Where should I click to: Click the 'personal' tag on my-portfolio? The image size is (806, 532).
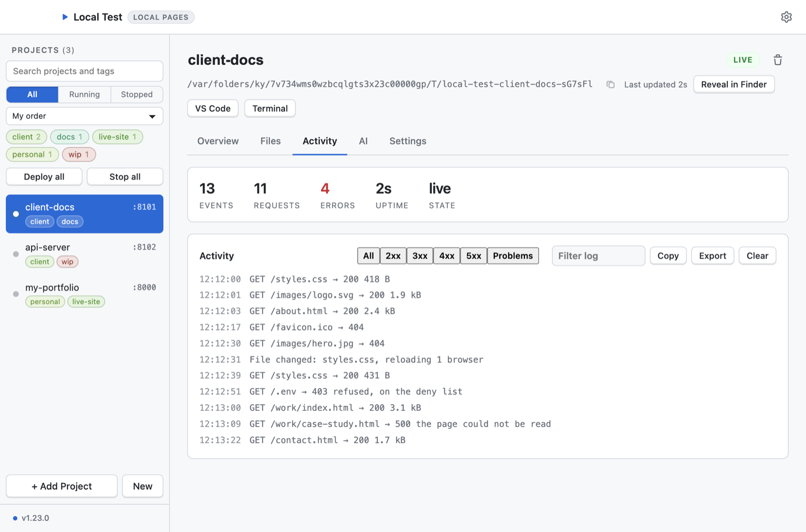click(x=45, y=302)
